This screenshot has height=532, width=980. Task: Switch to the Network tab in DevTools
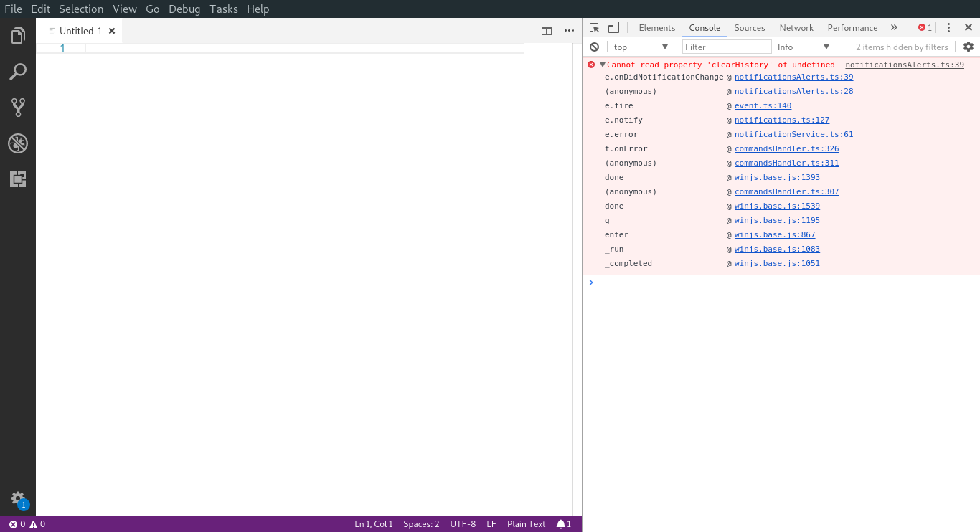tap(796, 27)
